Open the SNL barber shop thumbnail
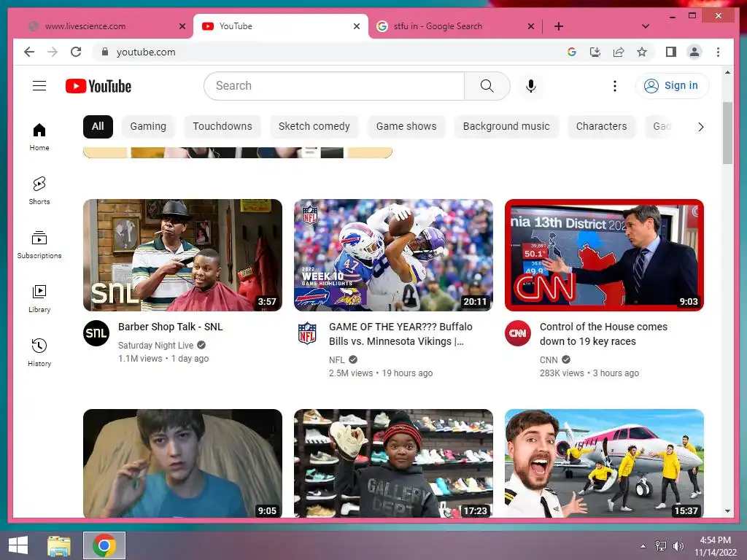 (182, 255)
